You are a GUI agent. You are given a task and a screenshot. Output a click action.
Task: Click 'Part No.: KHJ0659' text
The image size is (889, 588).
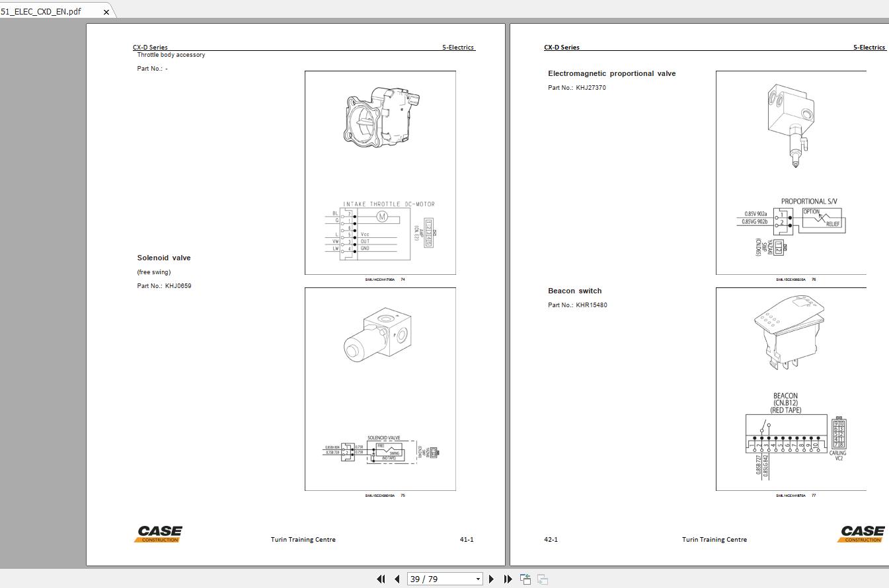click(x=164, y=286)
